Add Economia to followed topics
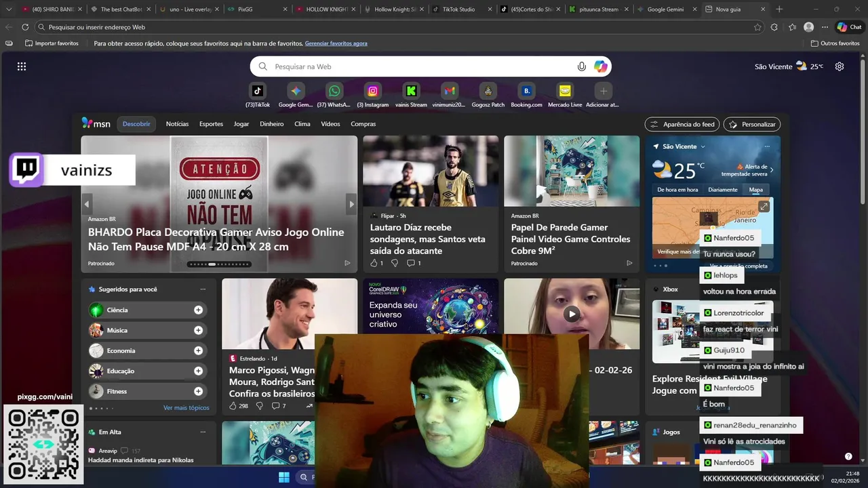 click(x=198, y=350)
